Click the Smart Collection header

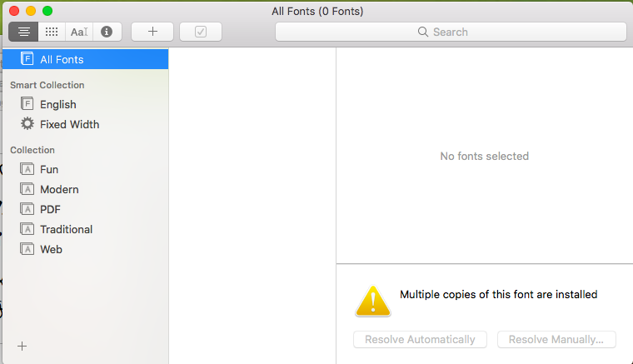47,85
